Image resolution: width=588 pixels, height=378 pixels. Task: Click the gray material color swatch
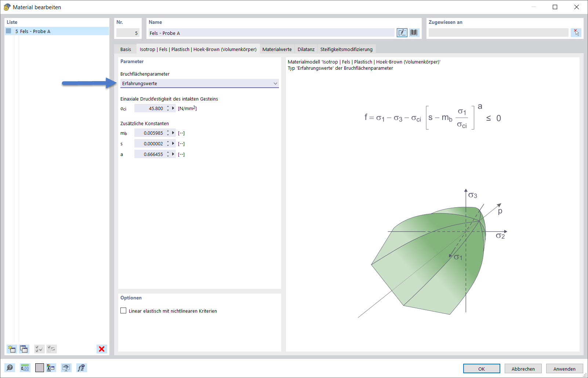pos(40,368)
